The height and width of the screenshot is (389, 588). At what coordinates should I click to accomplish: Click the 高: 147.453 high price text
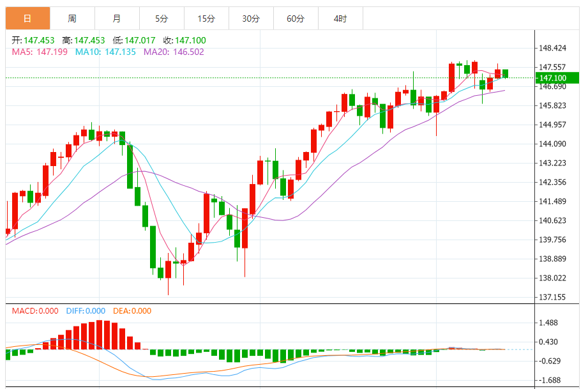84,40
